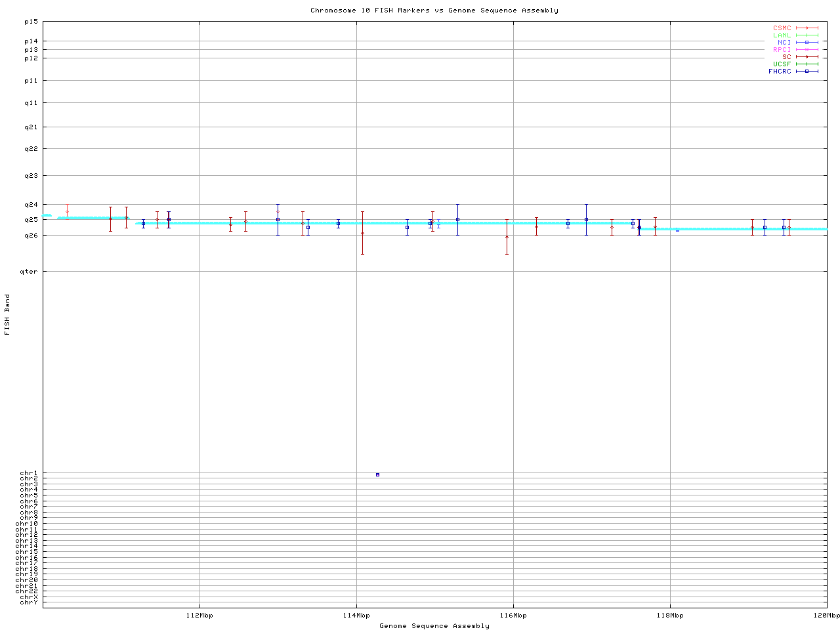Click the RPCI legend cross marker
This screenshot has height=630, width=840.
coord(807,50)
